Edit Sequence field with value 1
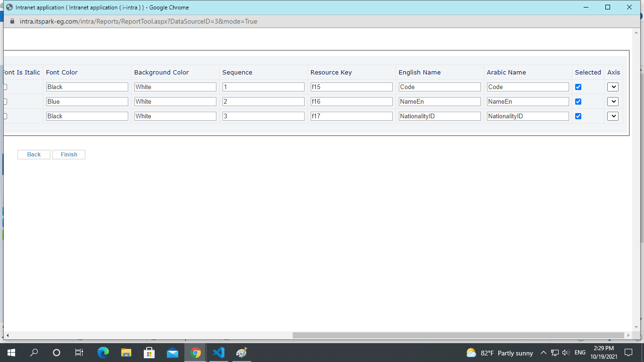Image resolution: width=644 pixels, height=362 pixels. click(x=264, y=87)
